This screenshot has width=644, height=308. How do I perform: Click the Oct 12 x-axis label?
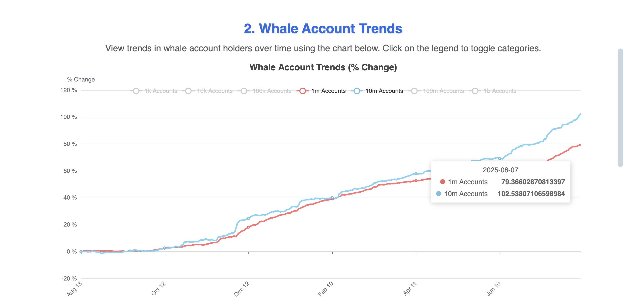pos(159,288)
